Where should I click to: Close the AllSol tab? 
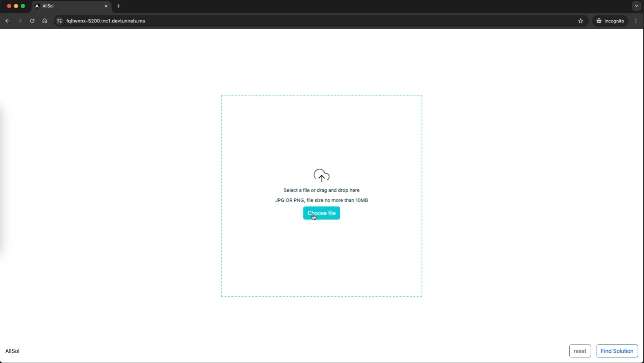(106, 6)
